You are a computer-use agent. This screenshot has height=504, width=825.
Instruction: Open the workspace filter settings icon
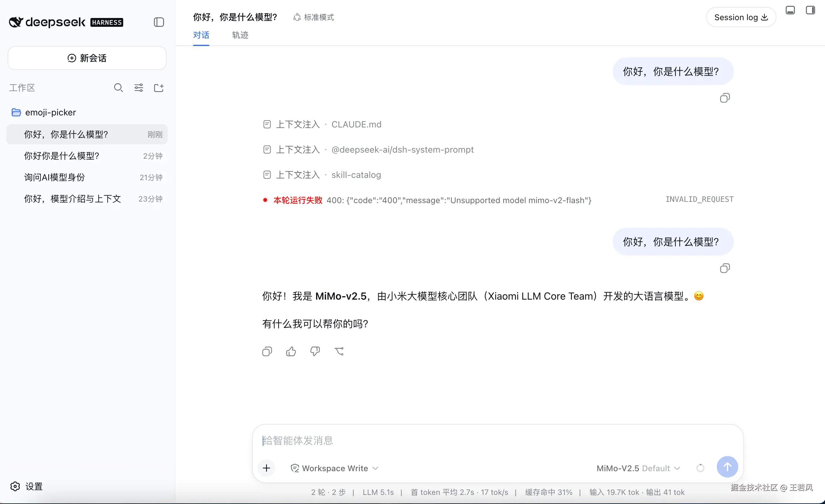[x=139, y=88]
